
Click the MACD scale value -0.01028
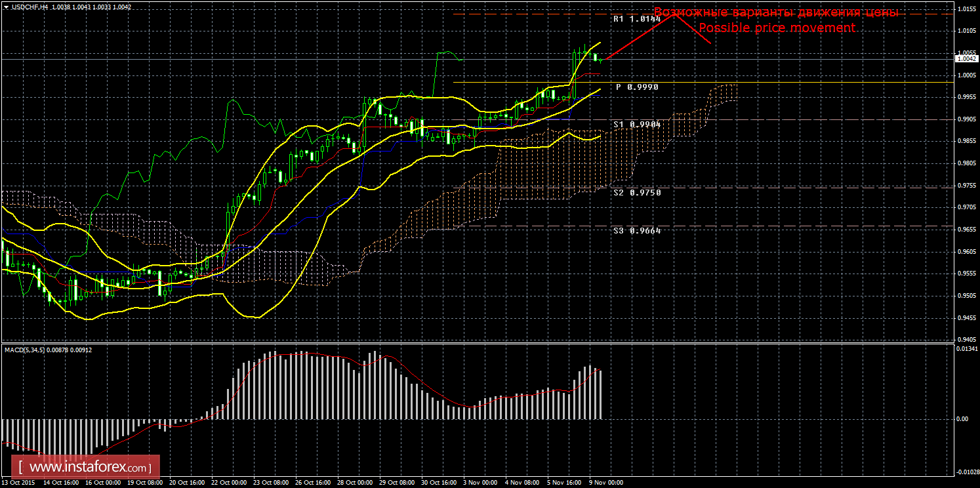point(968,472)
